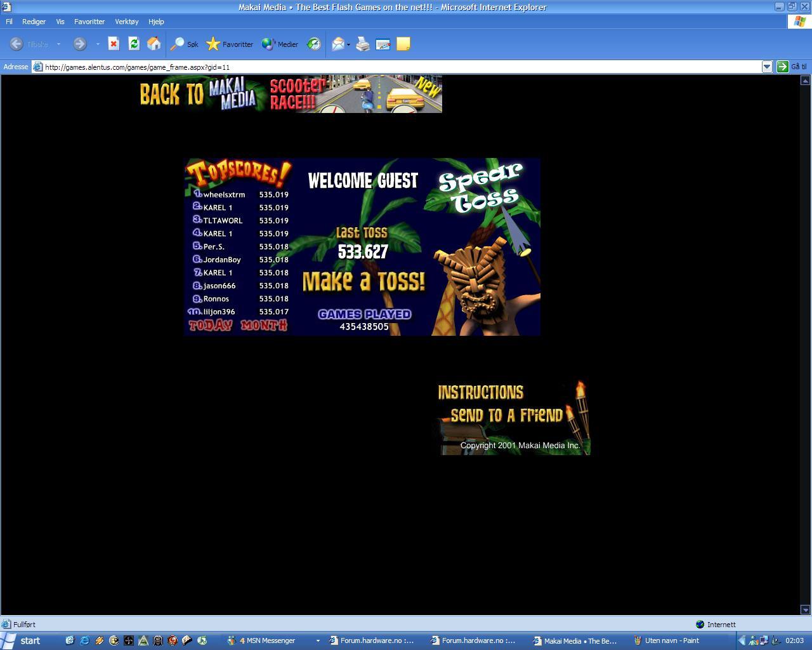Click the Gå til go button

[x=792, y=67]
